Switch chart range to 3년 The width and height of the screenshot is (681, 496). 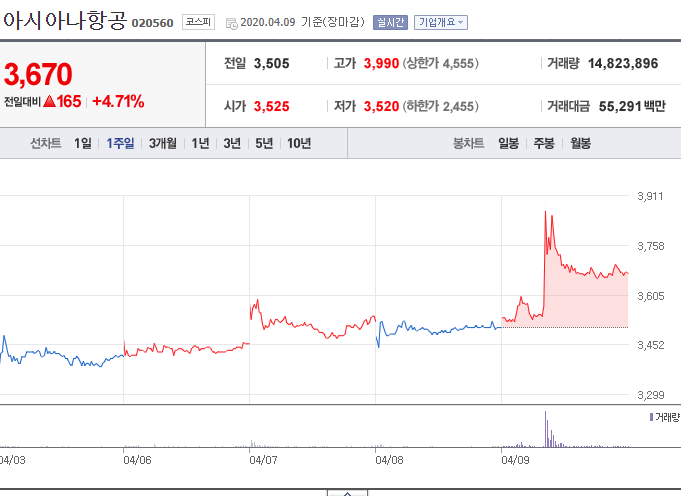[x=232, y=143]
